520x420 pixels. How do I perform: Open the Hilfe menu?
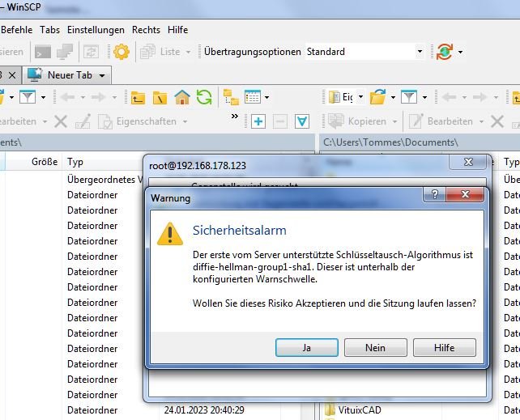(x=177, y=30)
